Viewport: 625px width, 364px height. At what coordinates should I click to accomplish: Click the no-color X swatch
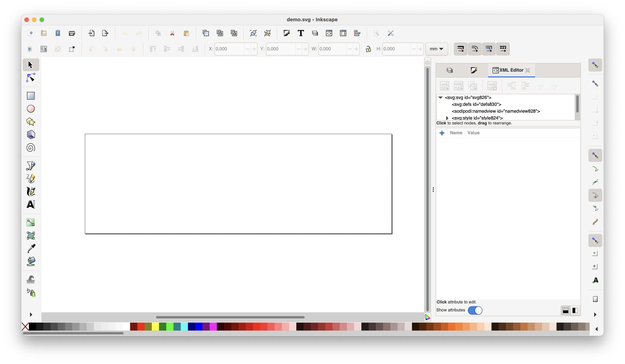point(25,327)
